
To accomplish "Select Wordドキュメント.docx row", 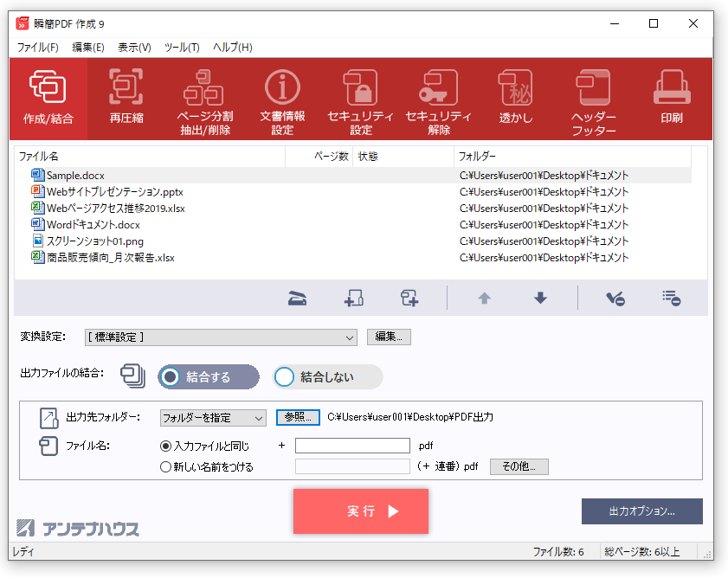I will [x=353, y=225].
